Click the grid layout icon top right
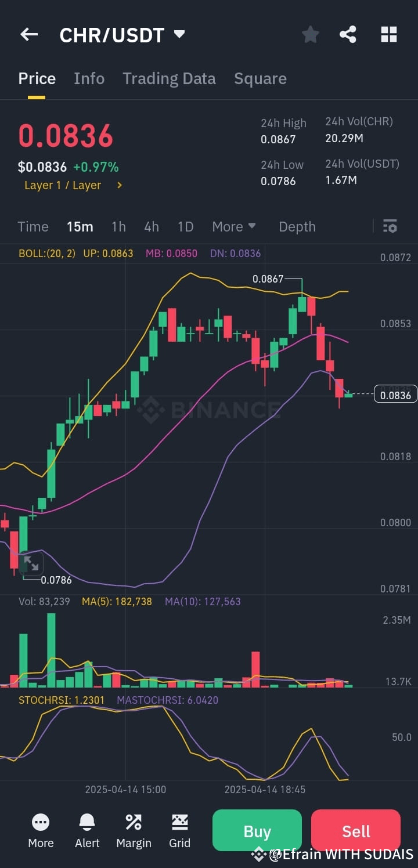 pos(388,34)
